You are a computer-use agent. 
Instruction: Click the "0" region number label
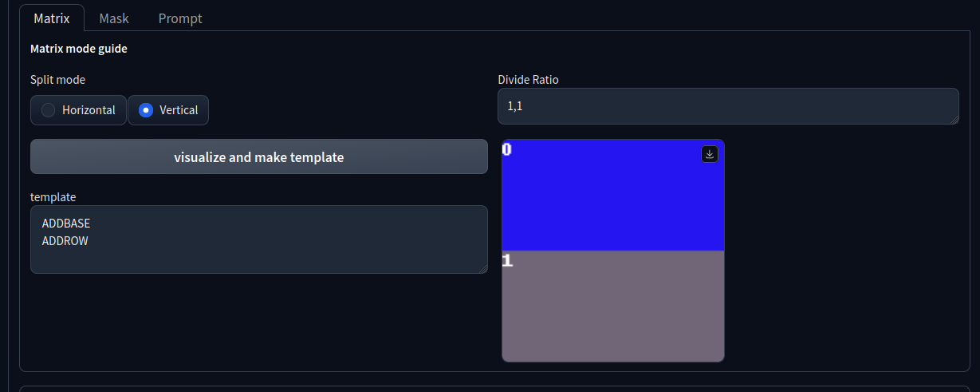pyautogui.click(x=507, y=149)
